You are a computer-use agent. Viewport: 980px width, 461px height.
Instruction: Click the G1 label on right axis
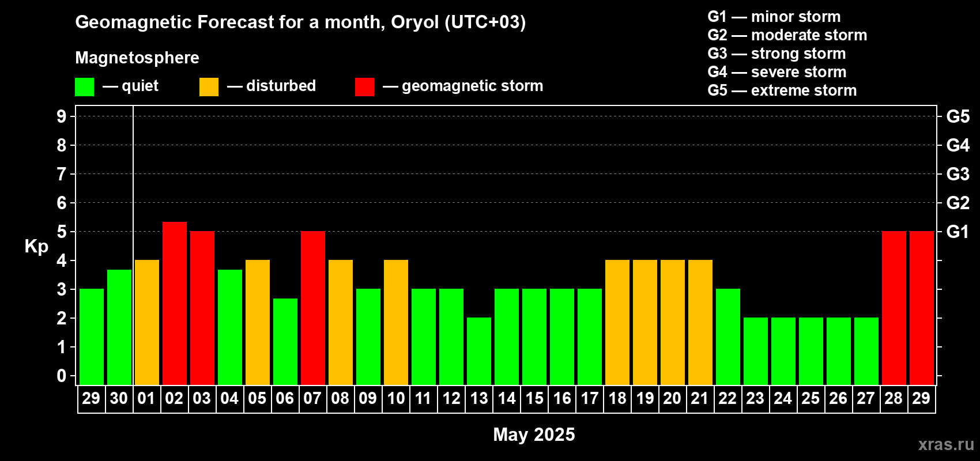click(x=958, y=232)
